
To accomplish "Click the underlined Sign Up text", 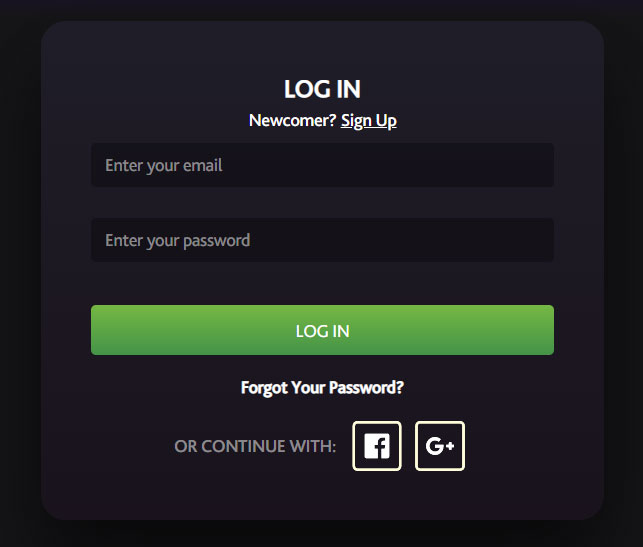I will [369, 121].
